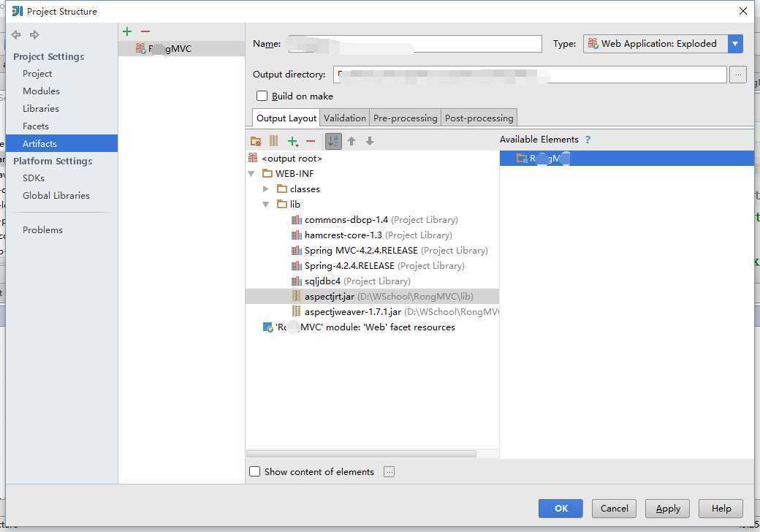Image resolution: width=760 pixels, height=532 pixels.
Task: Click the back navigation arrow
Action: point(16,35)
